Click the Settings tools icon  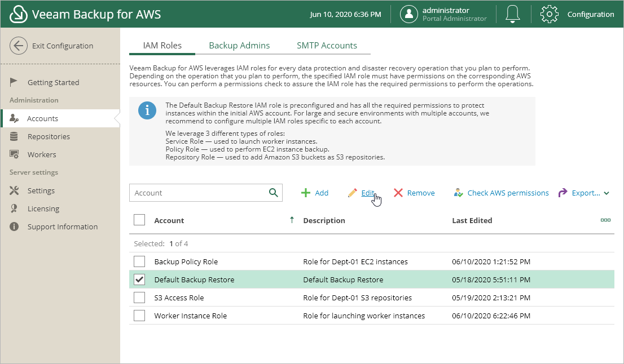tap(14, 190)
